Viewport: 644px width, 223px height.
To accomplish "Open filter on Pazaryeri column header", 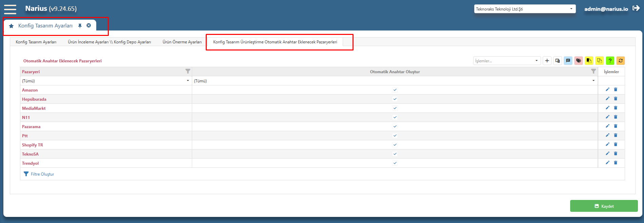I will click(x=188, y=71).
